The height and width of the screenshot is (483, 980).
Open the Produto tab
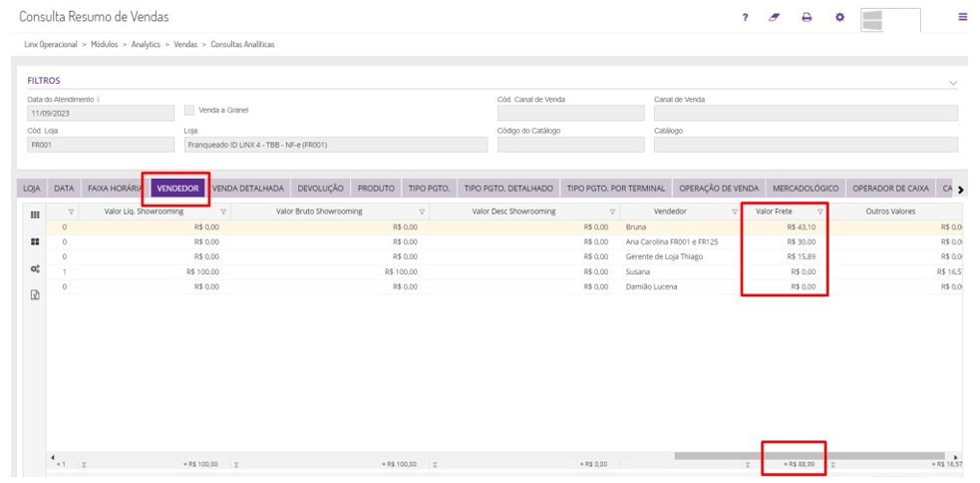coord(376,189)
